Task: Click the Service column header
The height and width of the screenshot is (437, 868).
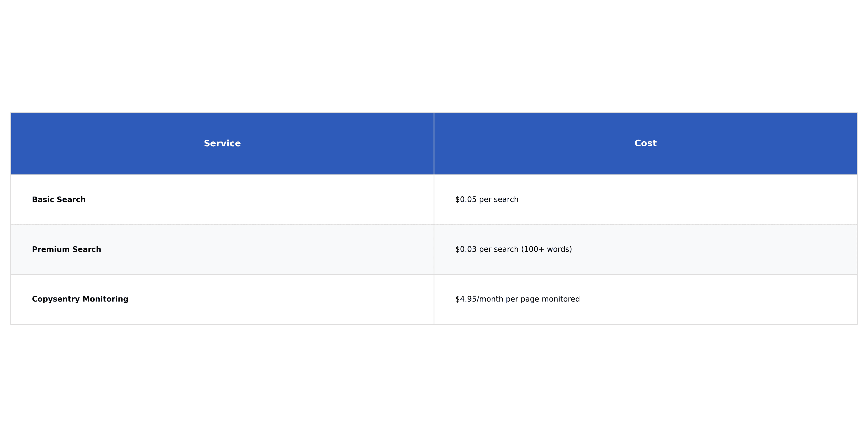Action: [x=222, y=143]
